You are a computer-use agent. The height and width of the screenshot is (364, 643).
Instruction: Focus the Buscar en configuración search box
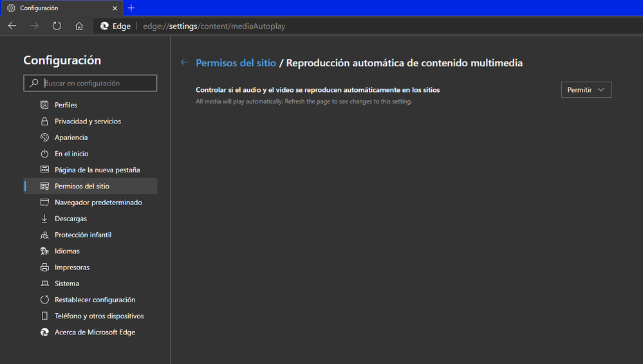click(97, 83)
